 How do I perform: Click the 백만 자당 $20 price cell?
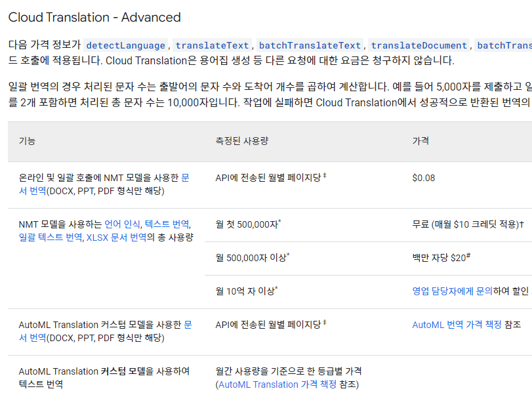(441, 258)
